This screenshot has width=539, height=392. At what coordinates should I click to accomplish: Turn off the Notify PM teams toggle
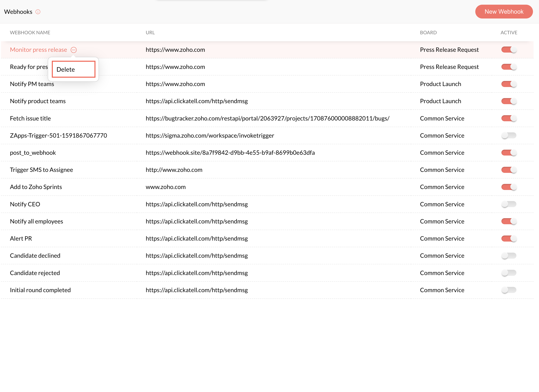point(509,84)
